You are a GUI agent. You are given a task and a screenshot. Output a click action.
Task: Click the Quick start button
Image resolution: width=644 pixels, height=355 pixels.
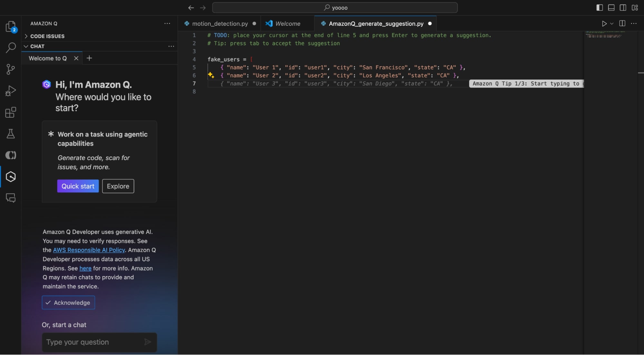point(78,186)
